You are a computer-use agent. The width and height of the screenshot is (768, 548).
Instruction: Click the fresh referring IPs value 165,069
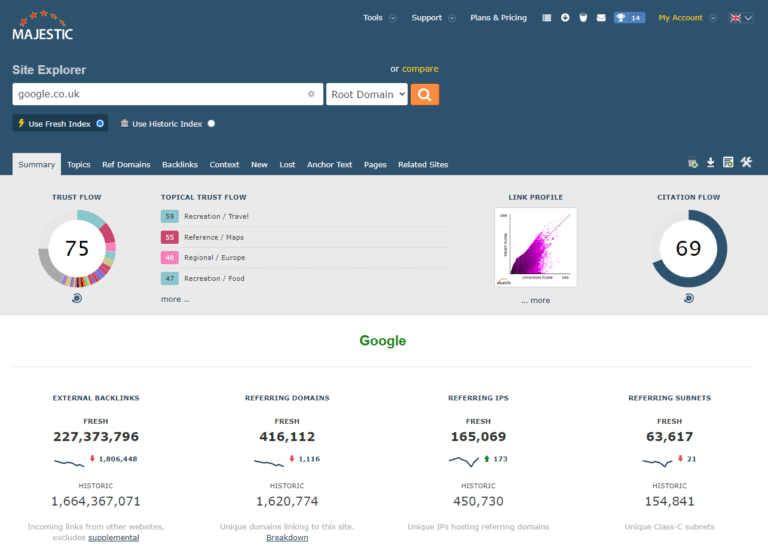pyautogui.click(x=479, y=436)
